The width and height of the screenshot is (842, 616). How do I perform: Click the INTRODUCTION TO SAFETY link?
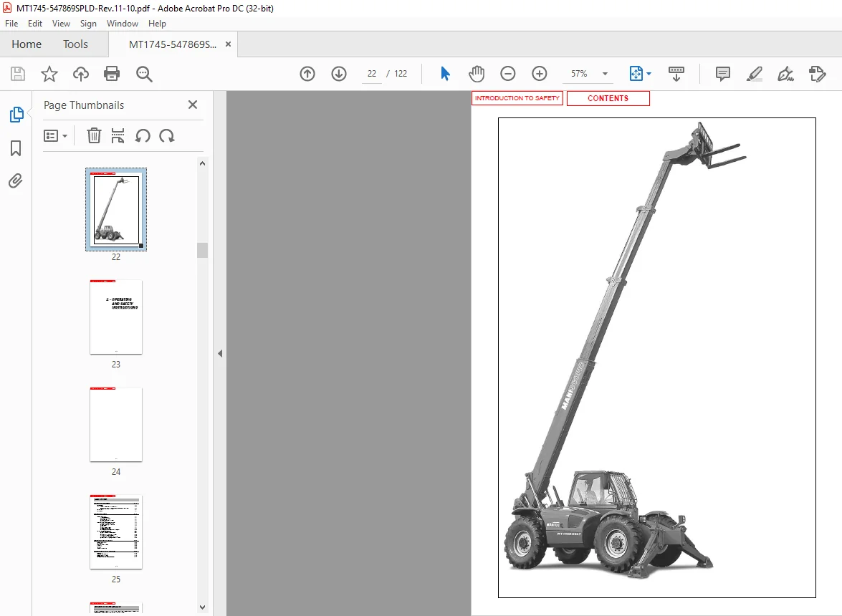(x=517, y=98)
